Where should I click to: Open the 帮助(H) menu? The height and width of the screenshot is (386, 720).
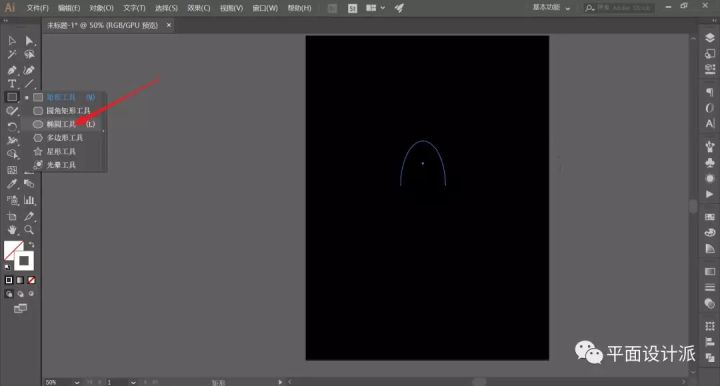pyautogui.click(x=299, y=8)
